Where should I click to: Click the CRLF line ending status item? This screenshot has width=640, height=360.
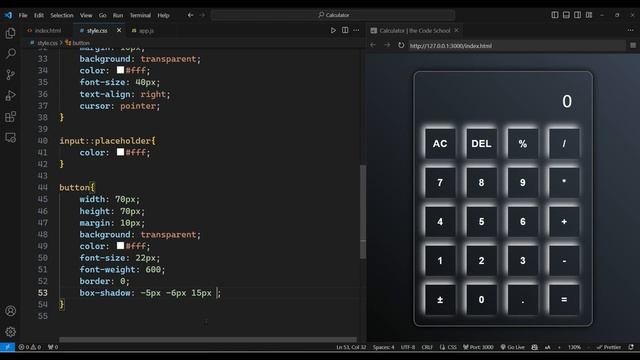click(427, 347)
